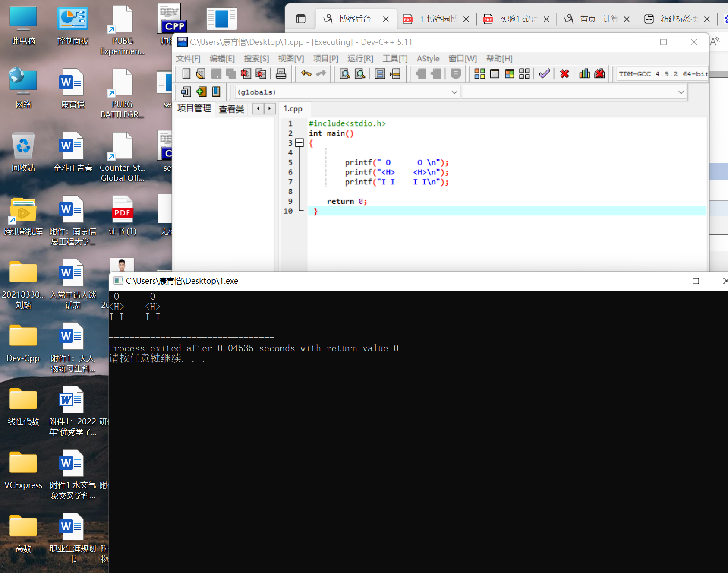Click the Open file toolbar icon
This screenshot has height=573, width=728.
[201, 74]
